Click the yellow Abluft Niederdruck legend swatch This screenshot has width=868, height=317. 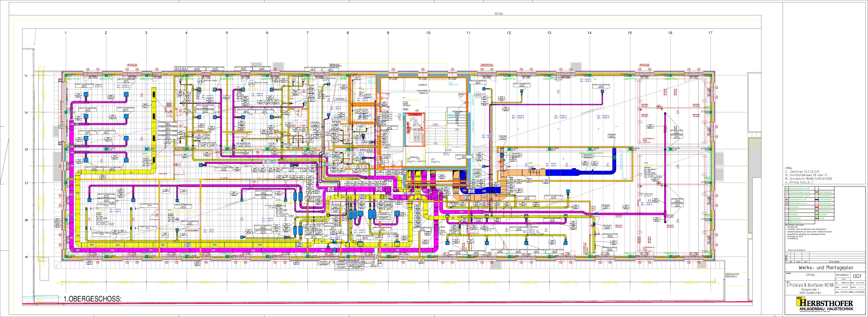point(817,196)
